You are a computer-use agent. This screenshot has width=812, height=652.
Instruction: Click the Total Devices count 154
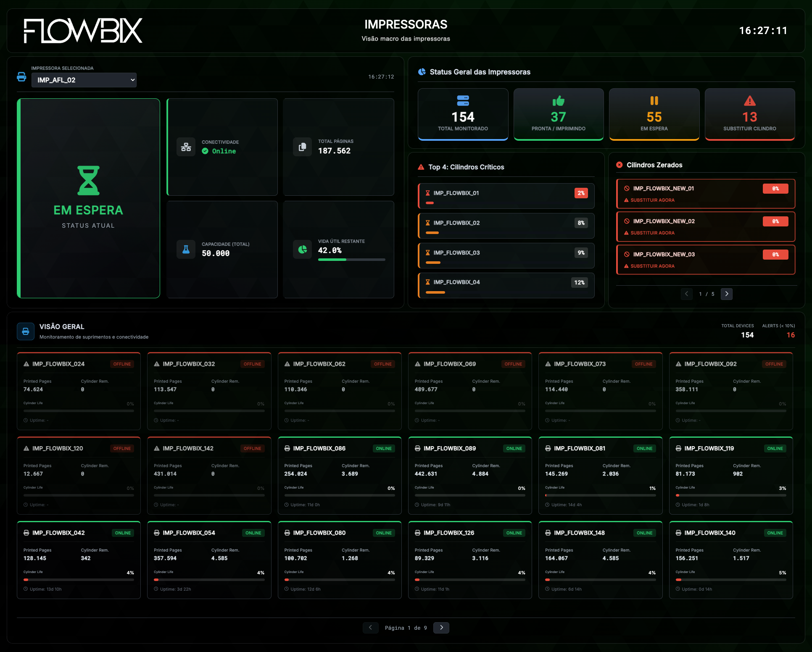coord(747,335)
